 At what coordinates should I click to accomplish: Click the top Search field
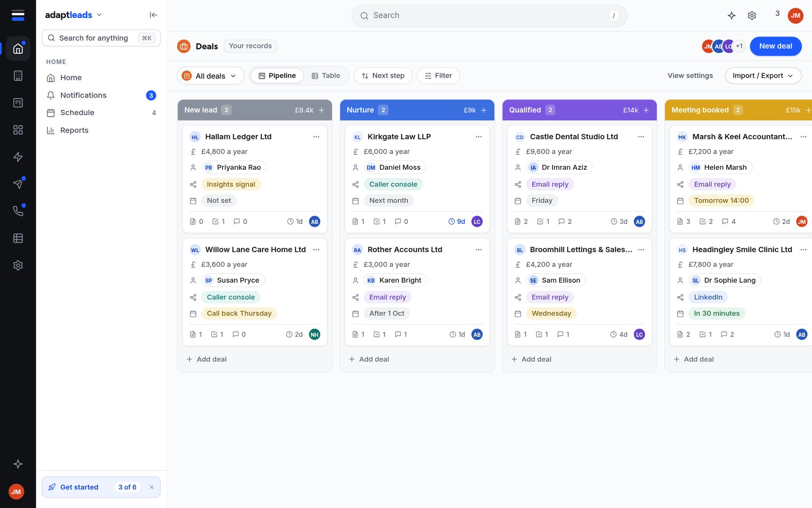coord(489,16)
